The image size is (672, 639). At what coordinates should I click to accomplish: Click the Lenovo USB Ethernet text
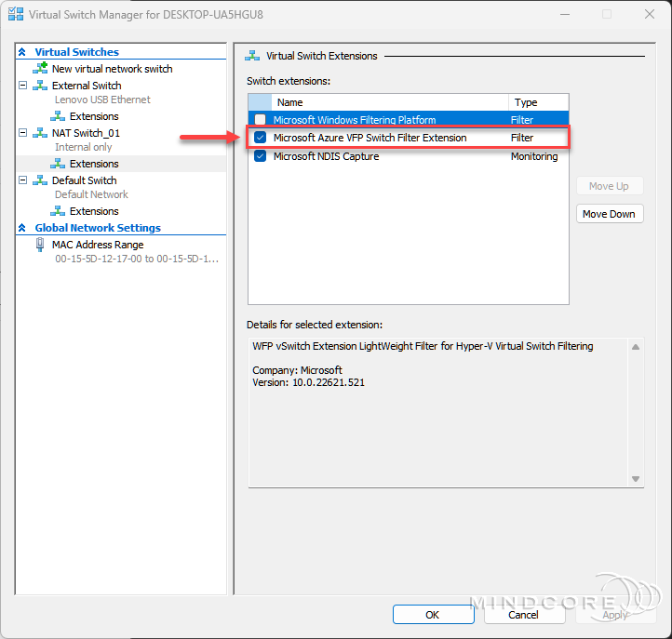pyautogui.click(x=102, y=100)
